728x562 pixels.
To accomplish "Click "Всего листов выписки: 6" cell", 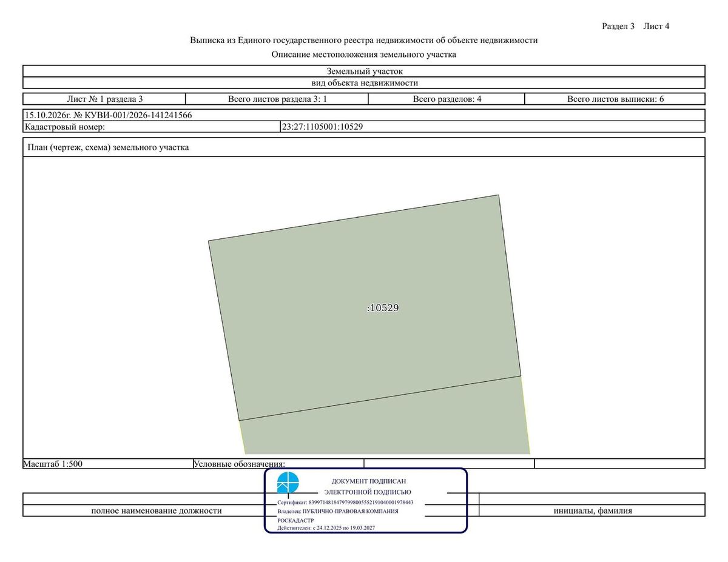I will click(615, 99).
